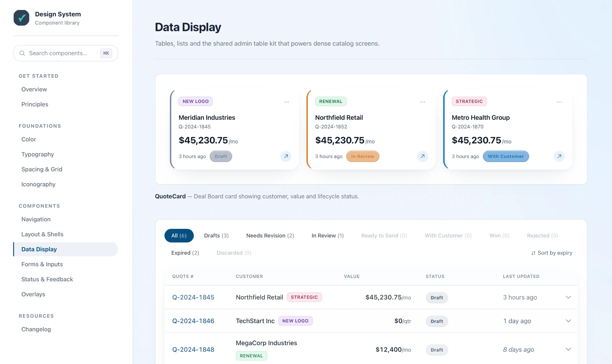Screen dimensions: 612x364
Task: Open quote link Q-2024-1848
Action: click(193, 350)
